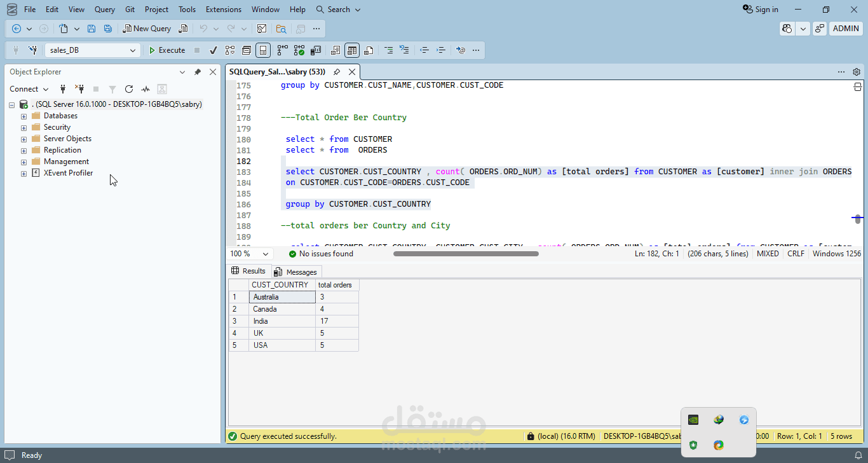Click the Copilot icon near ADMIN
The height and width of the screenshot is (463, 868).
[x=788, y=29]
